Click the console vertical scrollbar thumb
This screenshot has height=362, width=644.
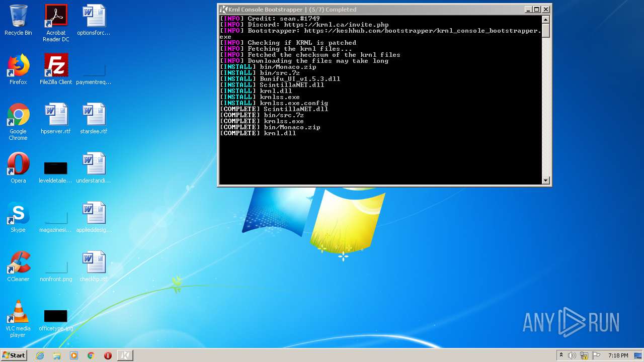click(545, 30)
